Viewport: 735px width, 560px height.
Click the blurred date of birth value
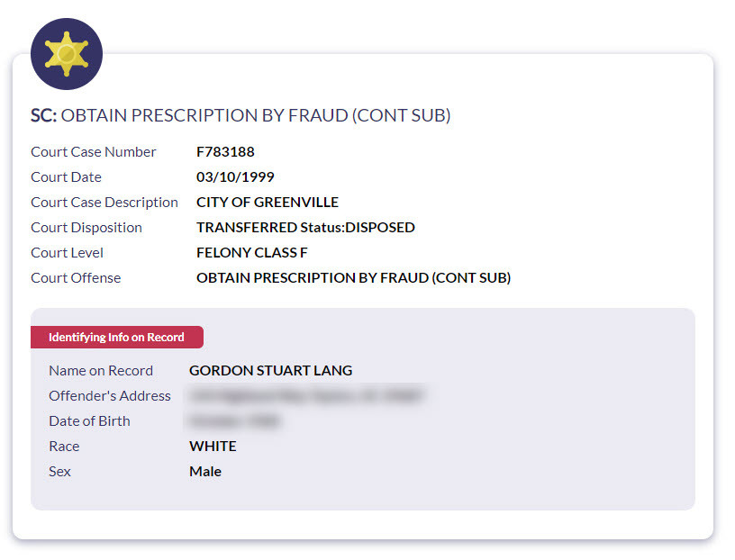pyautogui.click(x=233, y=420)
